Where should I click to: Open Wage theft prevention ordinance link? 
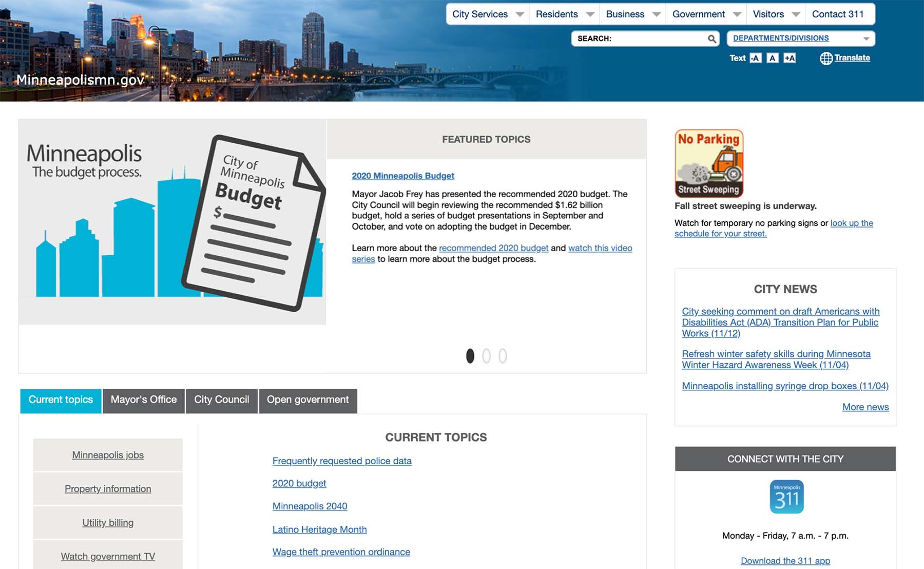click(341, 552)
